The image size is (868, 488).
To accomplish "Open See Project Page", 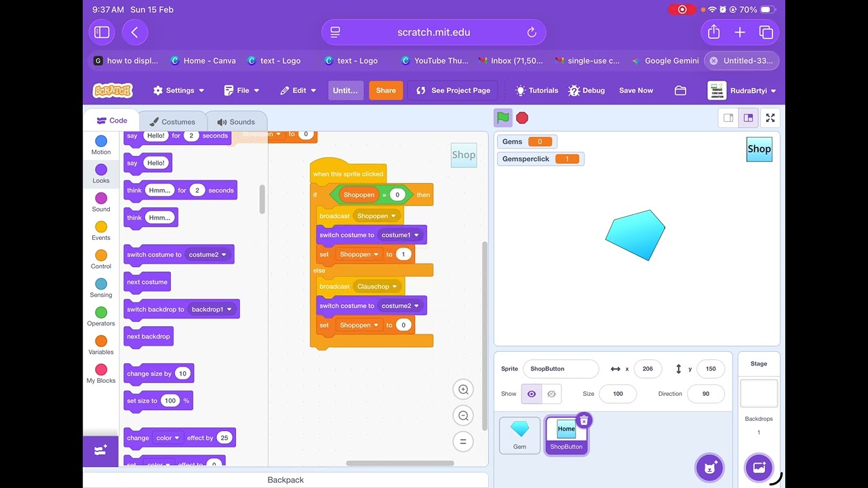I will point(453,90).
